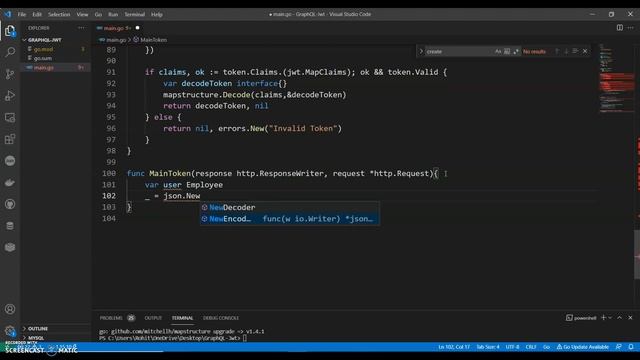This screenshot has width=640, height=360.
Task: Click Tab Size: 4 in status bar
Action: [488, 347]
